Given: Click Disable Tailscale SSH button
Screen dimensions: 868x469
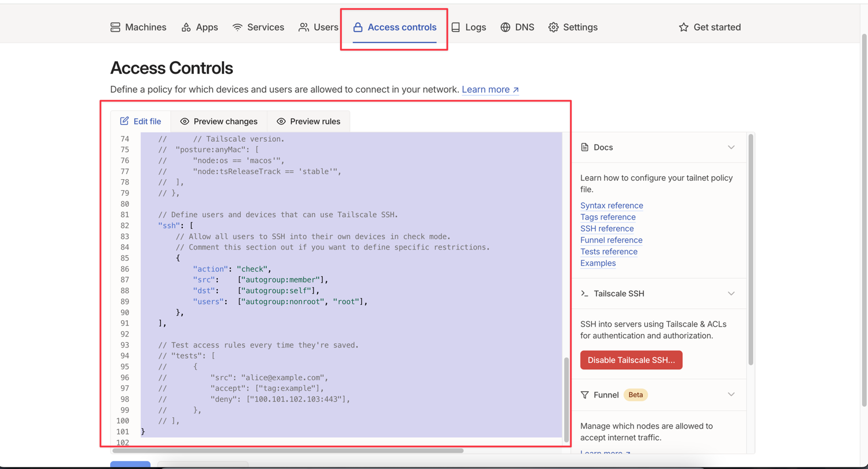Looking at the screenshot, I should [631, 360].
